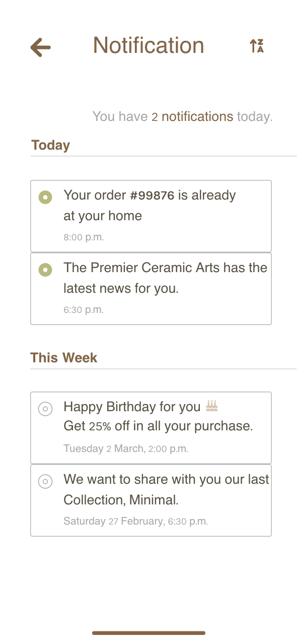Click the Saturday 27 February timestamp
This screenshot has height=644, width=297.
coord(135,521)
